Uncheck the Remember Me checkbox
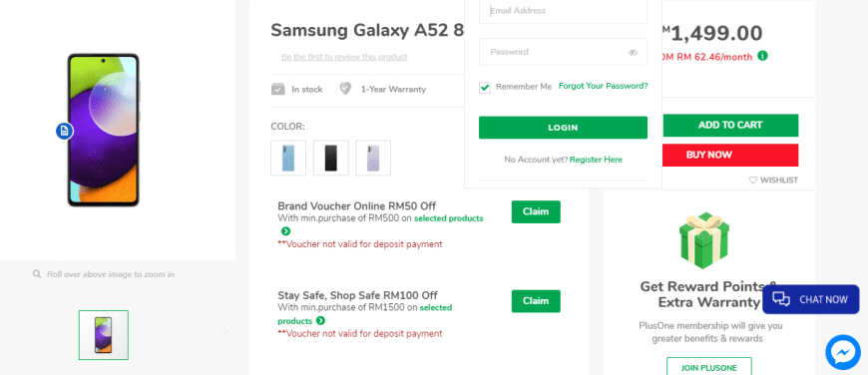Screen dimensions: 868x375 point(485,88)
